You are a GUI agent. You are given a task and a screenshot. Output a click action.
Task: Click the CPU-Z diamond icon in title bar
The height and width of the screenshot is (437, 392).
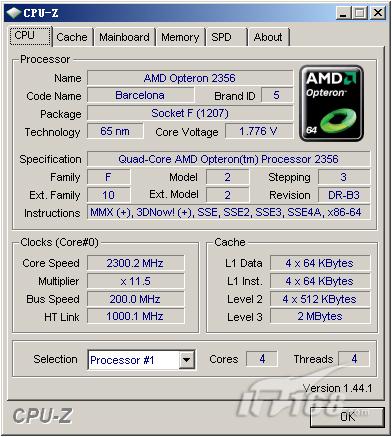pos(14,13)
